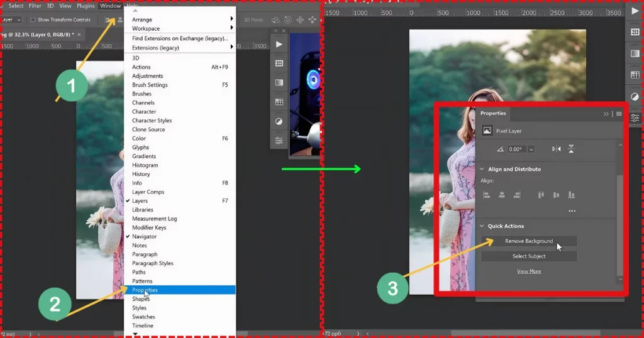644x338 pixels.
Task: Click the align top edges icon
Action: click(x=541, y=195)
